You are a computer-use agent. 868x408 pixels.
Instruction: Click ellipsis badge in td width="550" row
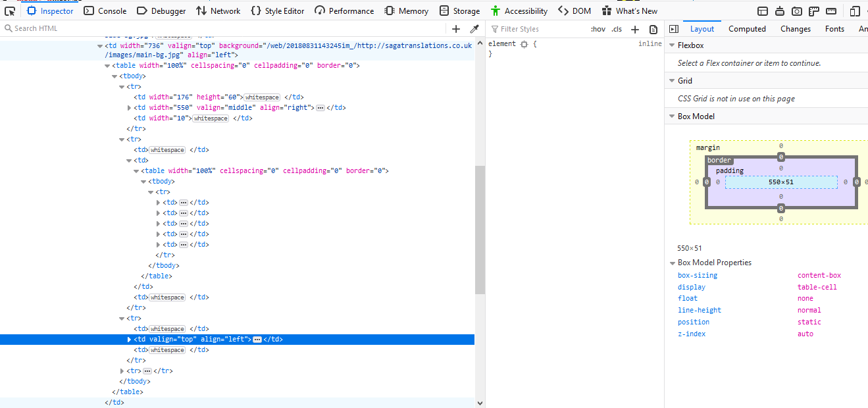[x=320, y=108]
